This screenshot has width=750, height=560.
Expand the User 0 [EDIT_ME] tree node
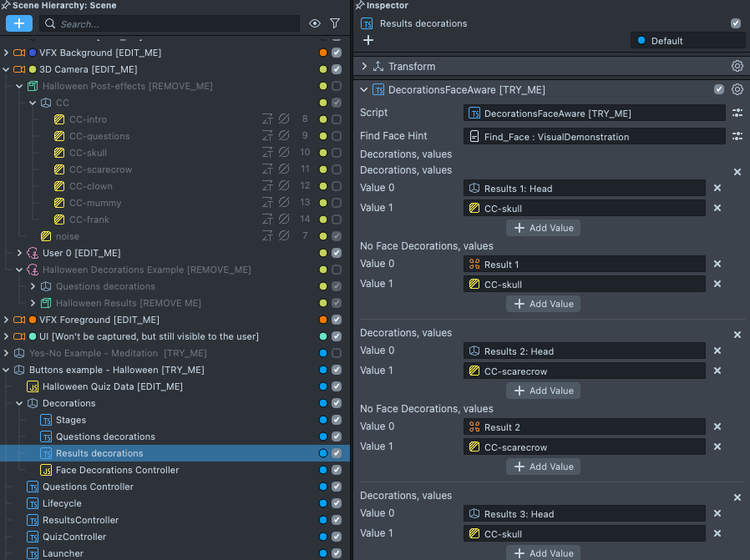(20, 253)
